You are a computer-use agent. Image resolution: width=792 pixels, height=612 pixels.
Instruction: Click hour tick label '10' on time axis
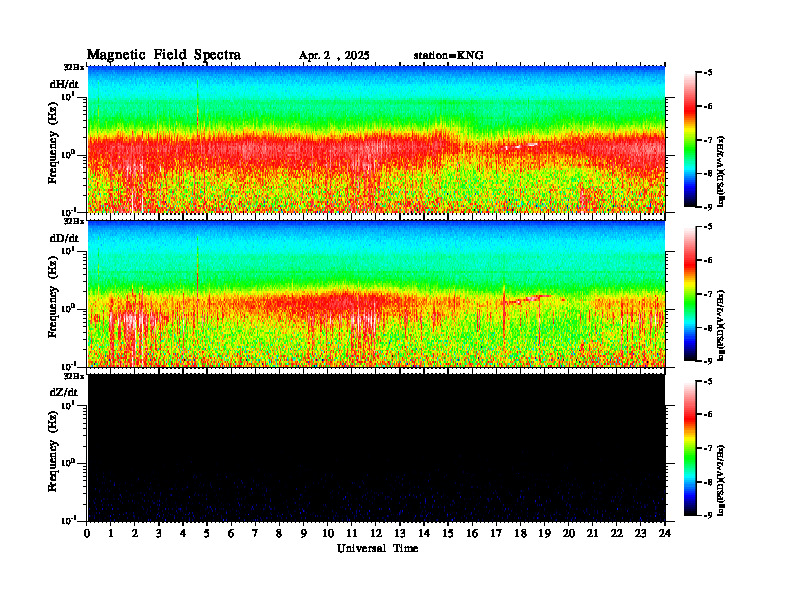click(328, 533)
